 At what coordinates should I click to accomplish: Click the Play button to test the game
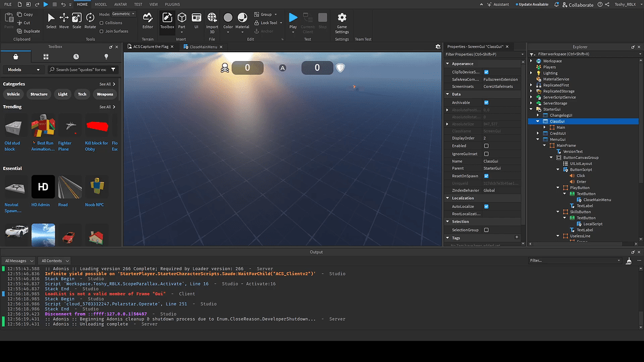coord(292,19)
